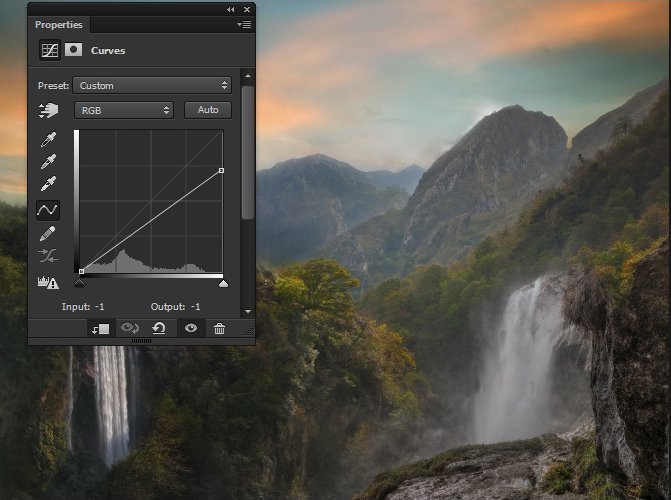671x500 pixels.
Task: Click the histogram clipping warning icon
Action: tap(47, 282)
